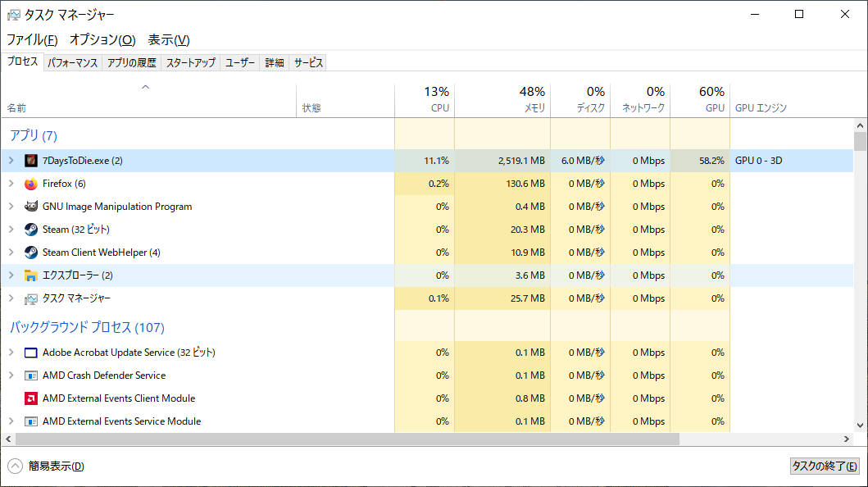Expand the GNU Image Manipulation Program entry
The width and height of the screenshot is (868, 487).
(11, 207)
